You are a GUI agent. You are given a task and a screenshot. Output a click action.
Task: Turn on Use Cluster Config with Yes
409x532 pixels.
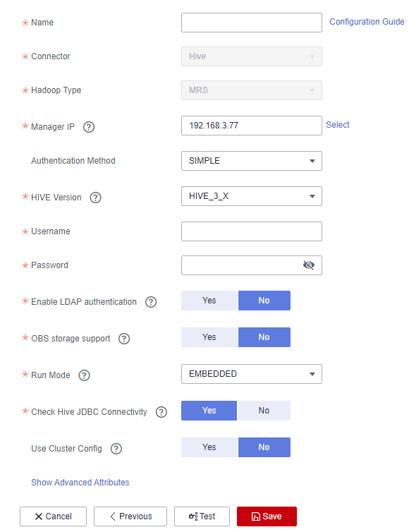tap(209, 447)
